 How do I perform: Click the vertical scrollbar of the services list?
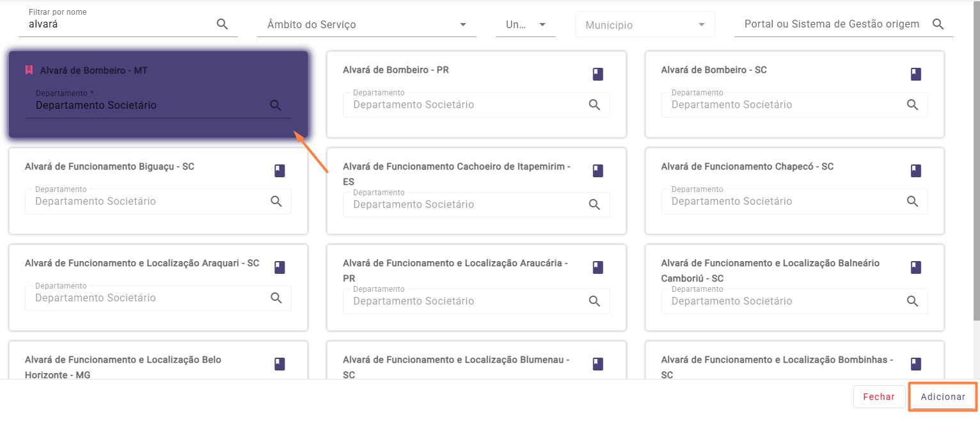coord(976,160)
